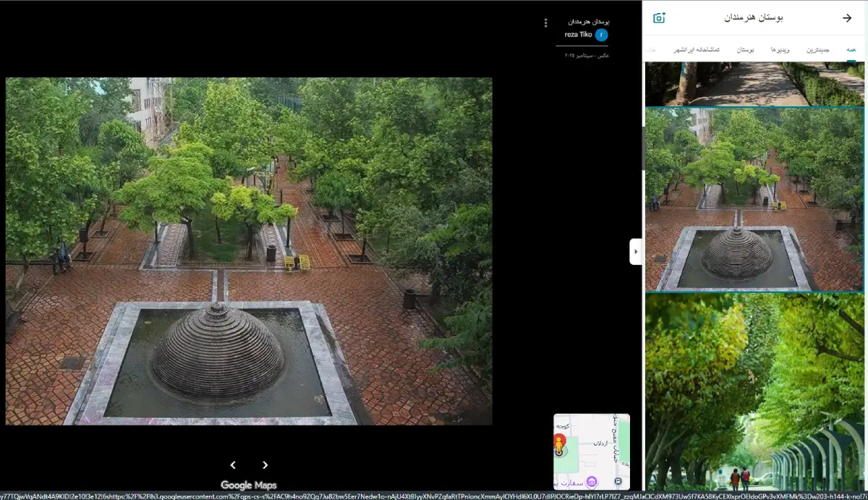Select the بوستان tab

pos(746,50)
